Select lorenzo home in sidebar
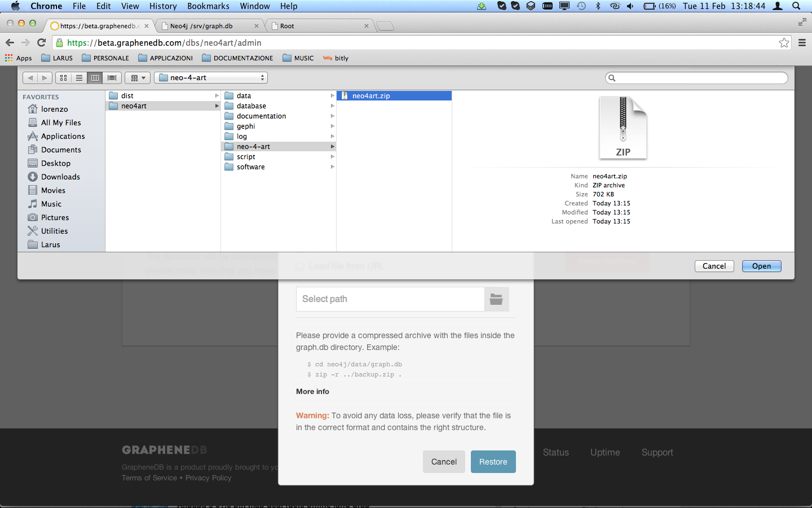The width and height of the screenshot is (812, 508). [55, 109]
